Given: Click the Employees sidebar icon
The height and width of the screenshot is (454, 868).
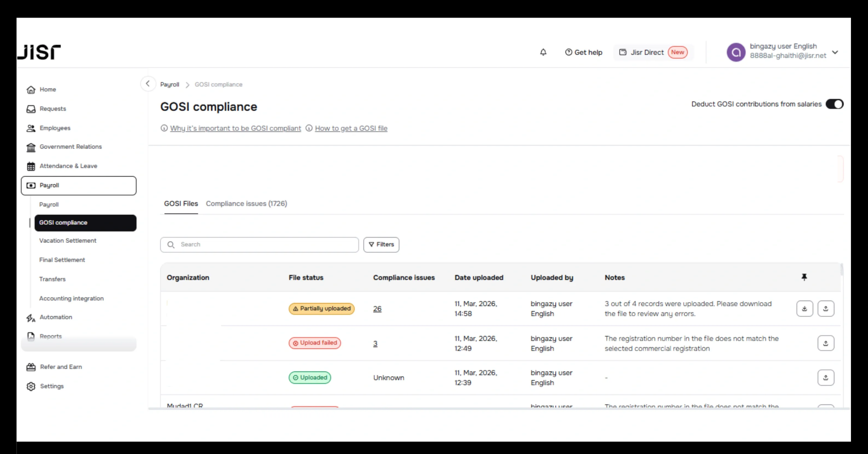Looking at the screenshot, I should (31, 128).
